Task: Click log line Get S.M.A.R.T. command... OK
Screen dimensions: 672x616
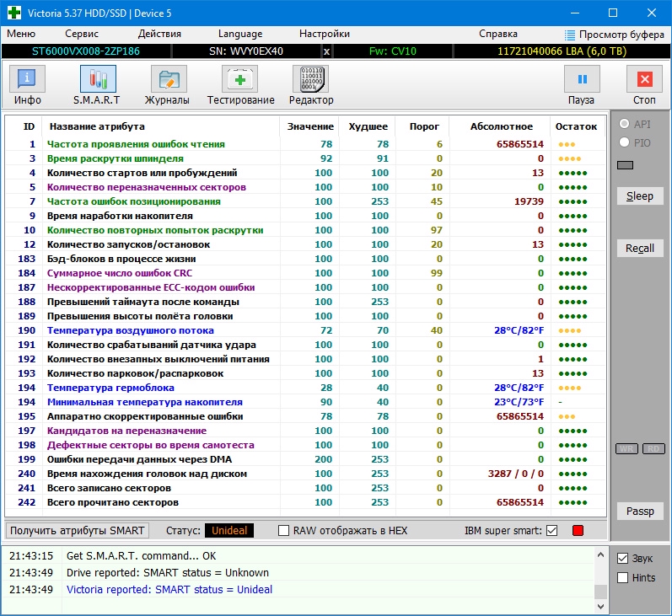Action: click(x=141, y=555)
